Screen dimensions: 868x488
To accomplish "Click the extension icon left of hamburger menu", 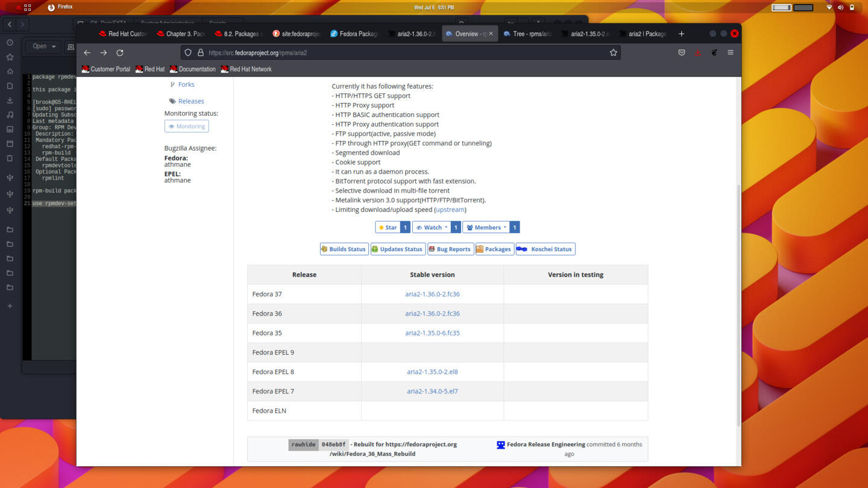I will tap(714, 52).
